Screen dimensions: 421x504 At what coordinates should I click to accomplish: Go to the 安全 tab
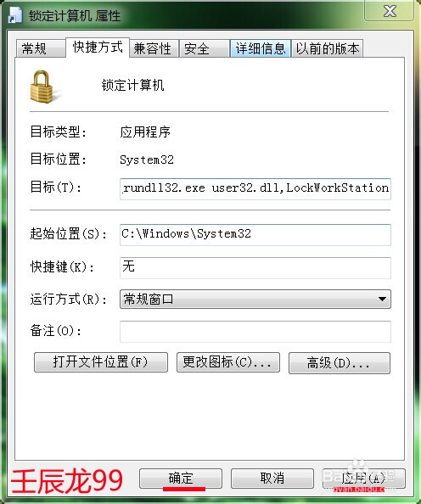205,48
